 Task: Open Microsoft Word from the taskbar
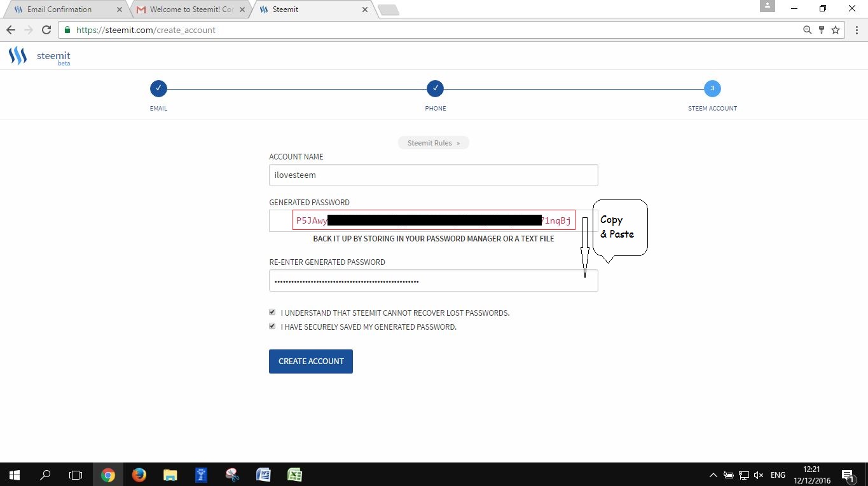pos(263,475)
